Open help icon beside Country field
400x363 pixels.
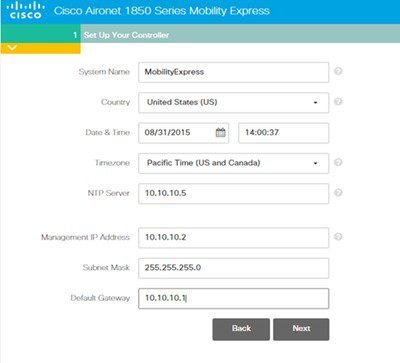(x=338, y=102)
